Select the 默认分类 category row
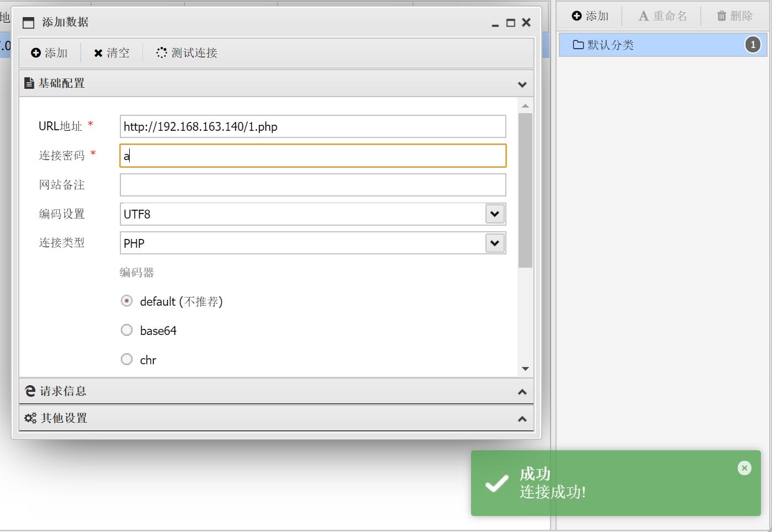The image size is (772, 532). click(x=663, y=45)
